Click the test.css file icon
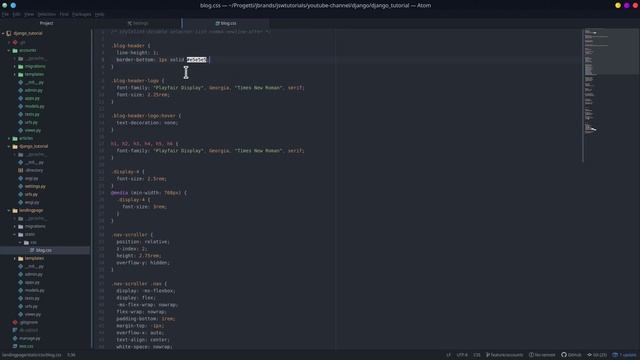 pyautogui.click(x=15, y=346)
